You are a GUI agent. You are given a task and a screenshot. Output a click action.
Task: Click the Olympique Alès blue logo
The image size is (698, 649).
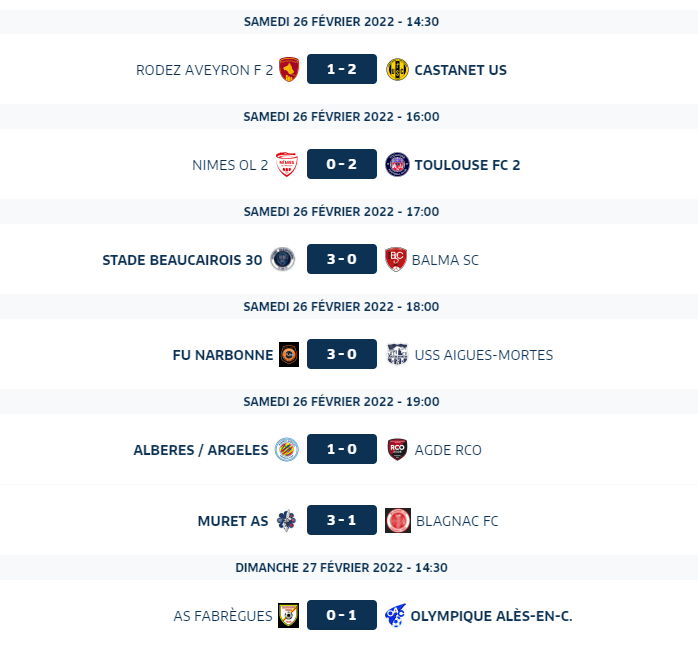pos(395,615)
